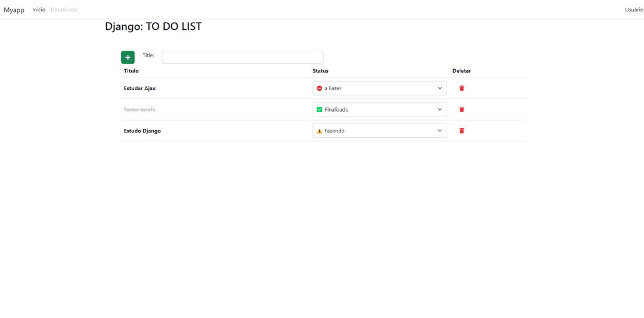Screen dimensions: 644x318
Task: Click the Title: field label
Action: coord(148,55)
